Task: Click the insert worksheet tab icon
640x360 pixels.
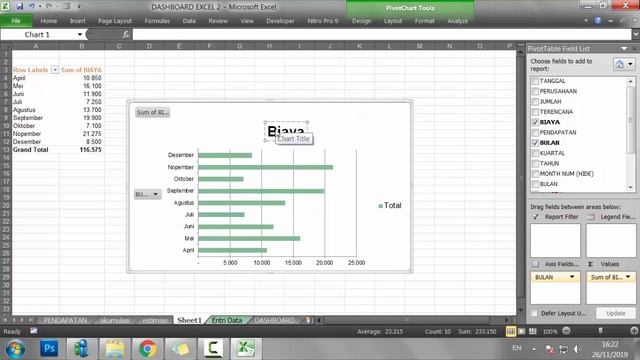Action: tap(308, 320)
